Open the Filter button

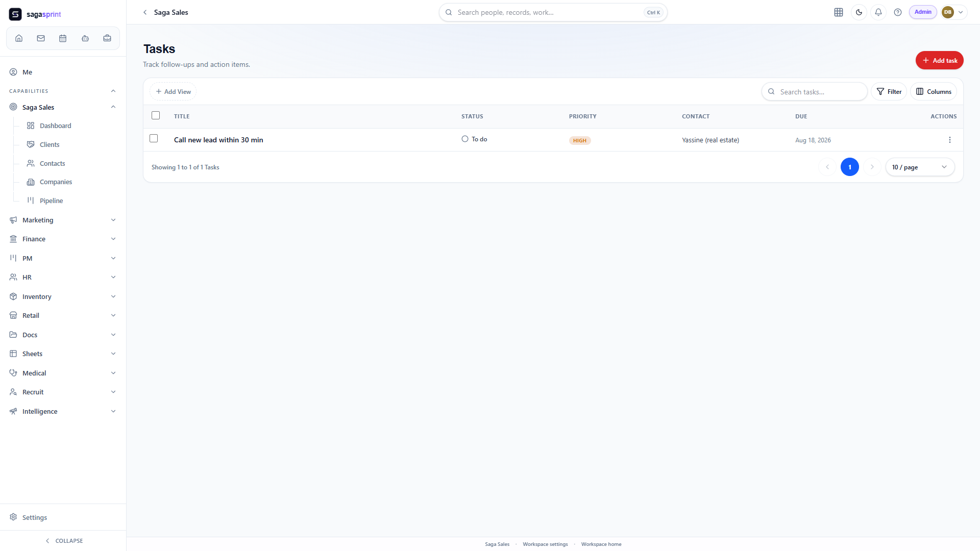889,92
